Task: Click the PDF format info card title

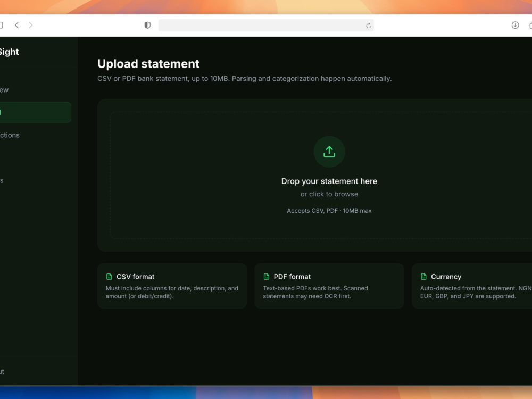Action: pos(292,277)
